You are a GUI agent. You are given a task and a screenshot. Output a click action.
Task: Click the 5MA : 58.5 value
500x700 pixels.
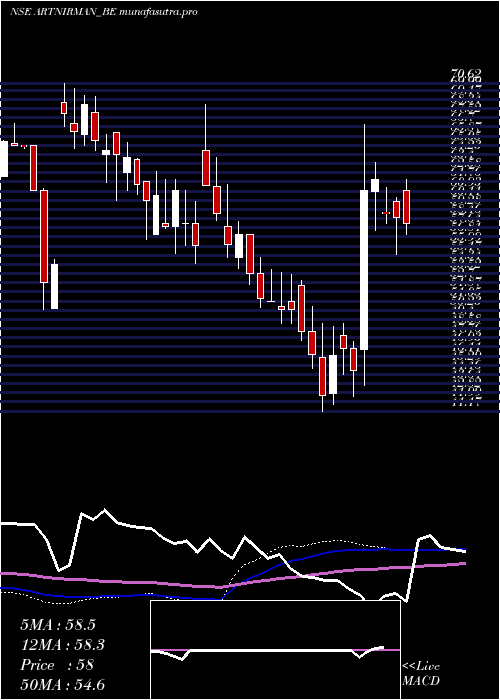[x=58, y=625]
